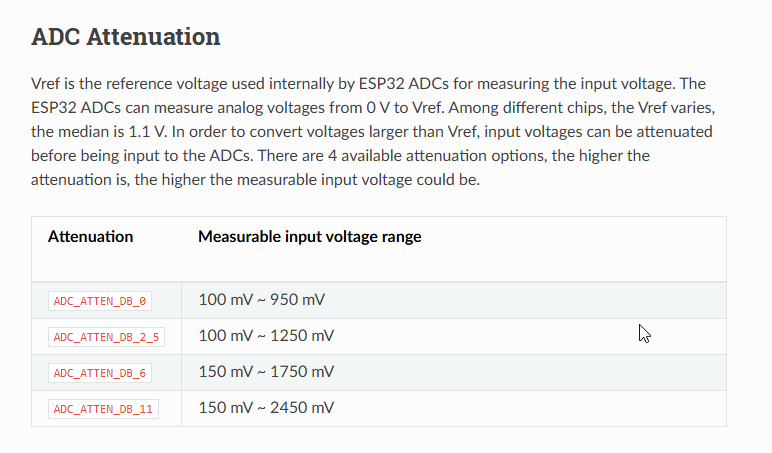Click the Measurable input voltage range header
Image resolution: width=772 pixels, height=453 pixels.
tap(310, 237)
